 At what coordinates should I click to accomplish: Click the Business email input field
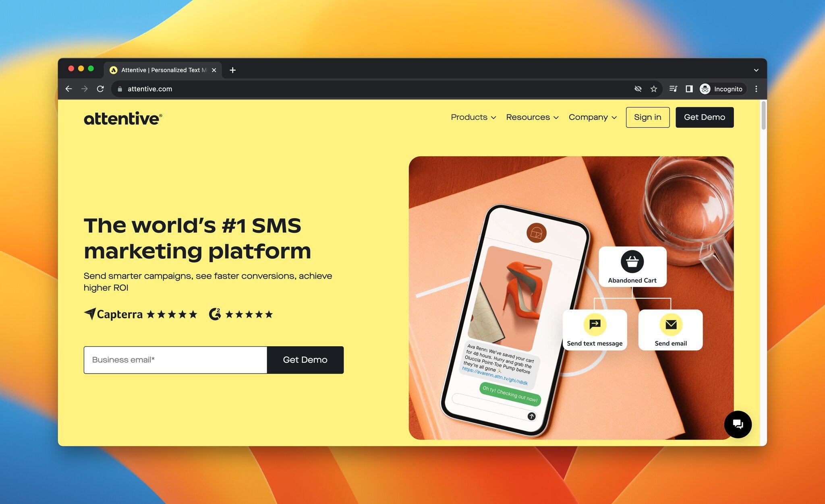coord(176,359)
